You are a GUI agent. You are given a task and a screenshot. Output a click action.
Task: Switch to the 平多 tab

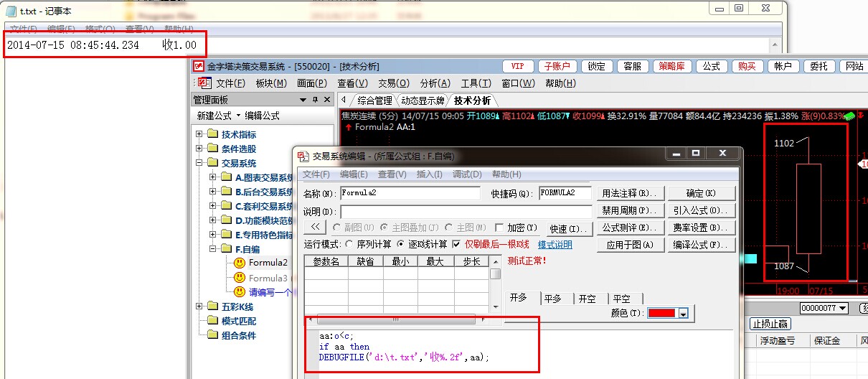[552, 299]
